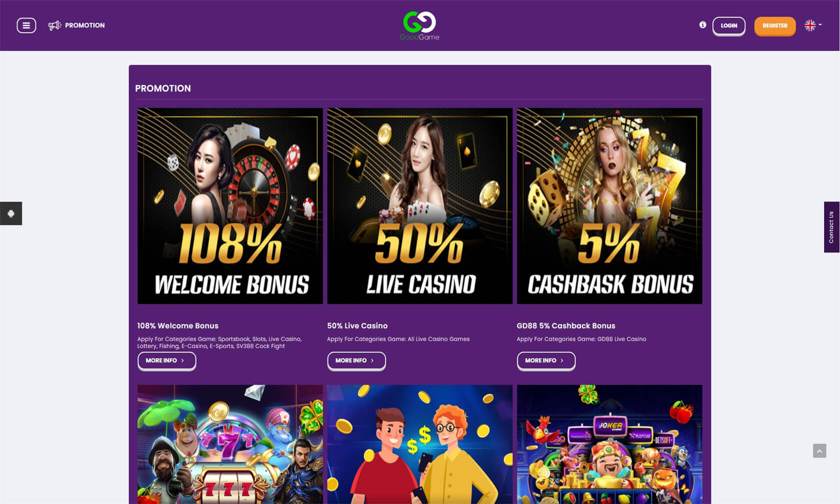Click the scroll-to-top arrow button

(819, 451)
